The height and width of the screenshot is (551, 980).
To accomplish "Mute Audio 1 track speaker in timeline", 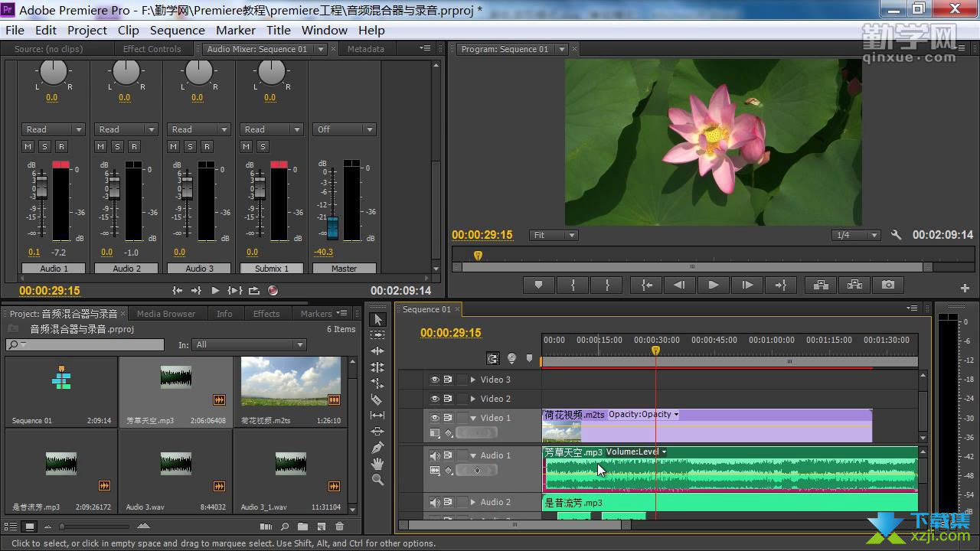I will tap(435, 455).
